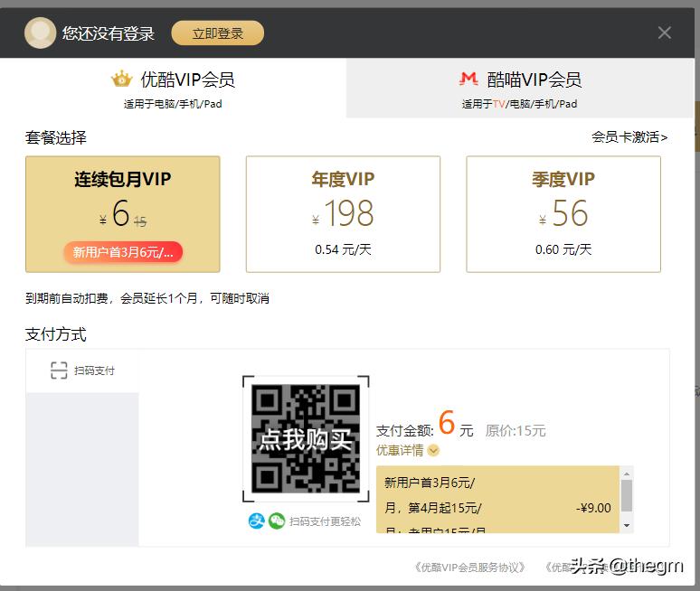Click the red Kumiao M logo icon
Image resolution: width=700 pixels, height=591 pixels.
coord(468,79)
